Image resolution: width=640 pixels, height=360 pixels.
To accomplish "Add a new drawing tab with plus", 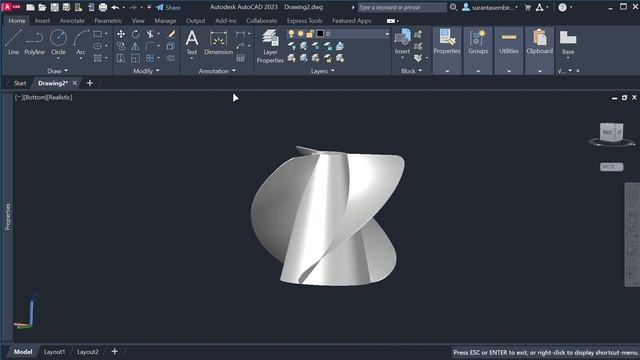I will [90, 83].
